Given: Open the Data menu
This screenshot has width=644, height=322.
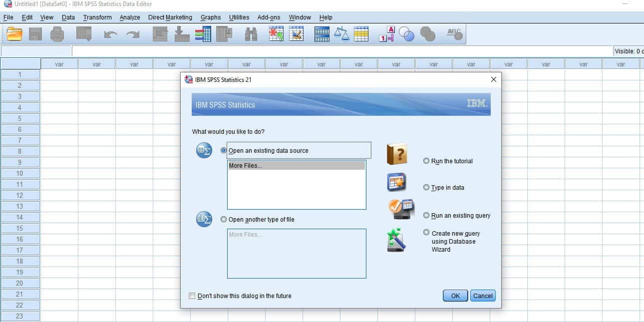Looking at the screenshot, I should [x=68, y=17].
